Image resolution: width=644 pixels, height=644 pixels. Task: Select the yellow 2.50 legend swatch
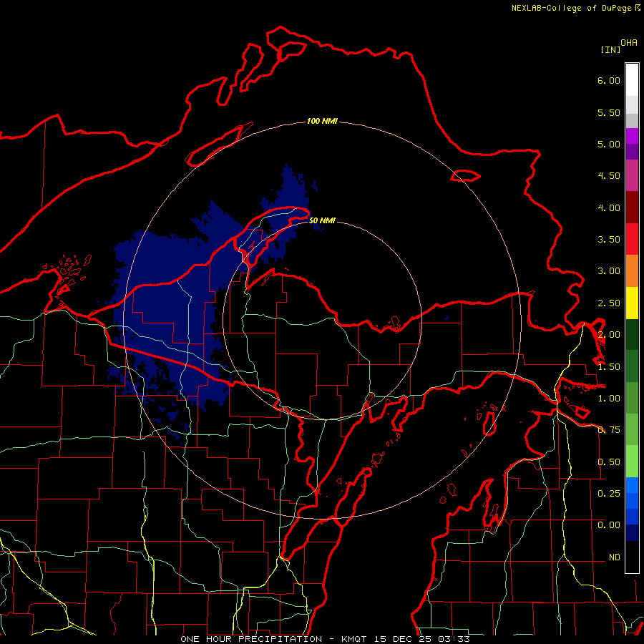pos(632,303)
